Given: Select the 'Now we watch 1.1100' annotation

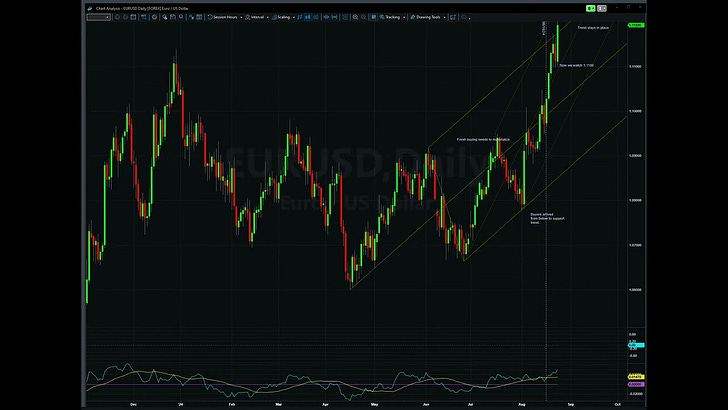Looking at the screenshot, I should pos(577,65).
